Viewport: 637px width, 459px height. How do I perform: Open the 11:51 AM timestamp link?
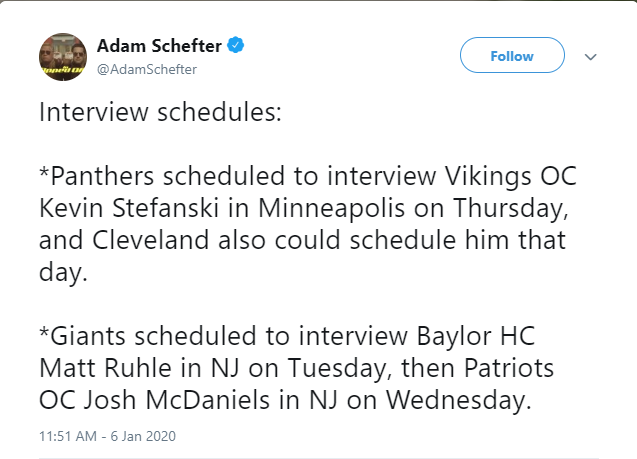(68, 436)
